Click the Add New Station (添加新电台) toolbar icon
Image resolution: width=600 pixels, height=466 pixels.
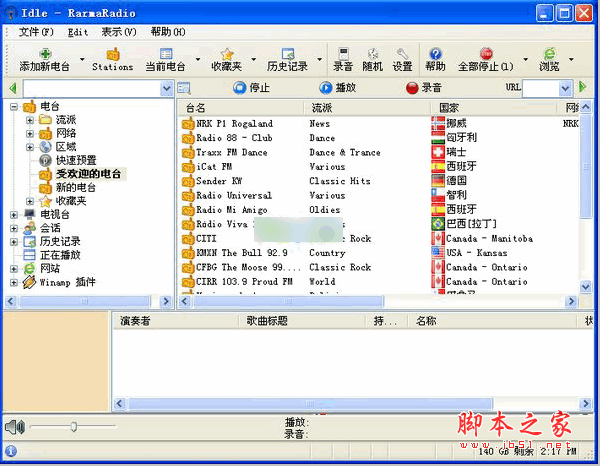click(45, 54)
